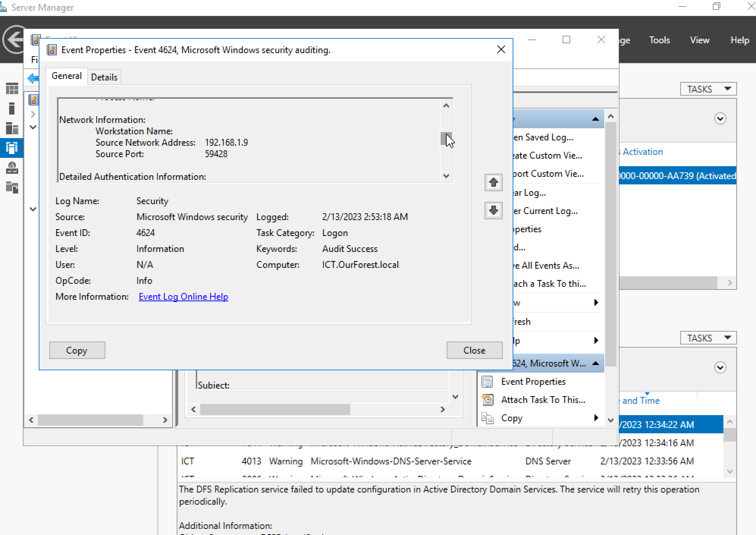
Task: Click Computer value ICT.OurForest.local
Action: click(x=360, y=264)
